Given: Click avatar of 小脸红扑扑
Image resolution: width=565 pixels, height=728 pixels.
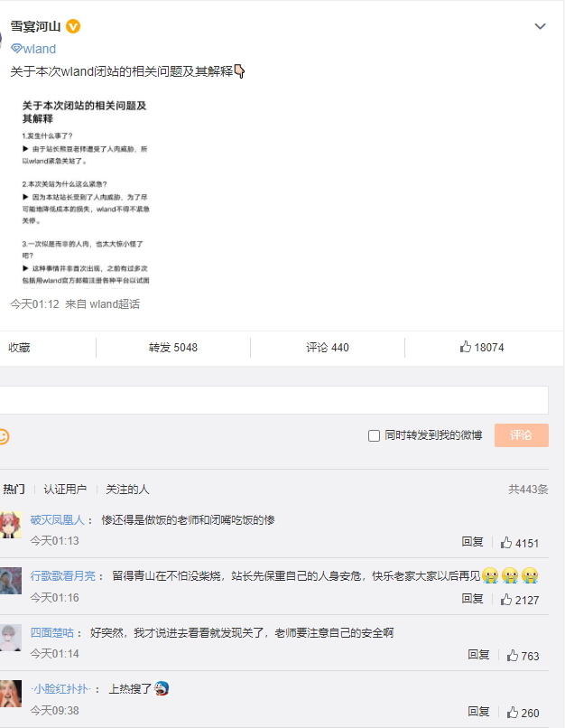Looking at the screenshot, I should pyautogui.click(x=11, y=694).
